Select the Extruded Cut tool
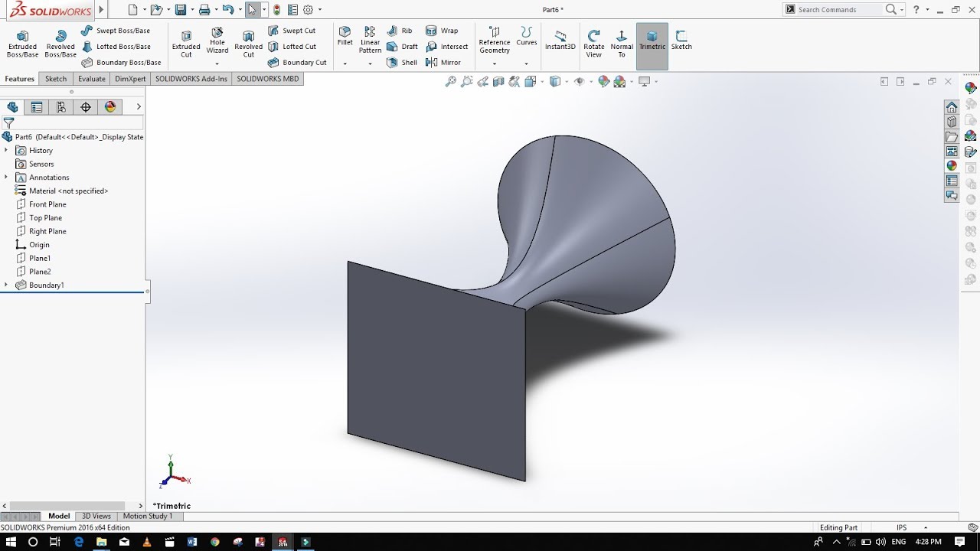Screen dimensions: 980x551 tap(186, 44)
